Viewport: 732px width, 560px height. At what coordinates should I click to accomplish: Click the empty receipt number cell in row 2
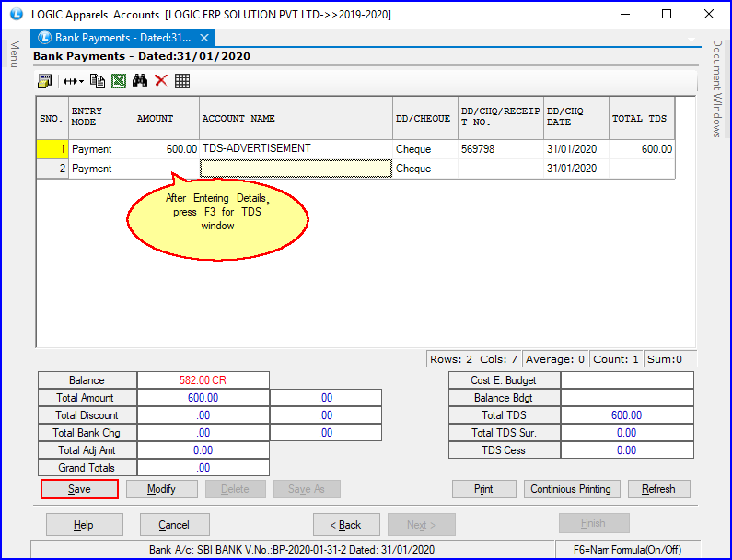pos(501,169)
